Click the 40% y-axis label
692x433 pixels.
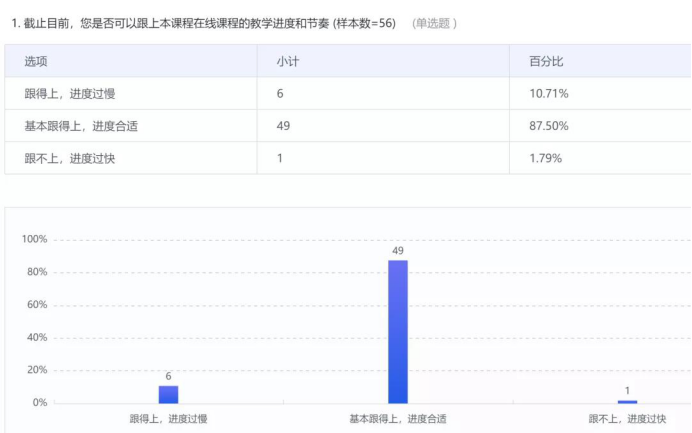tap(37, 337)
